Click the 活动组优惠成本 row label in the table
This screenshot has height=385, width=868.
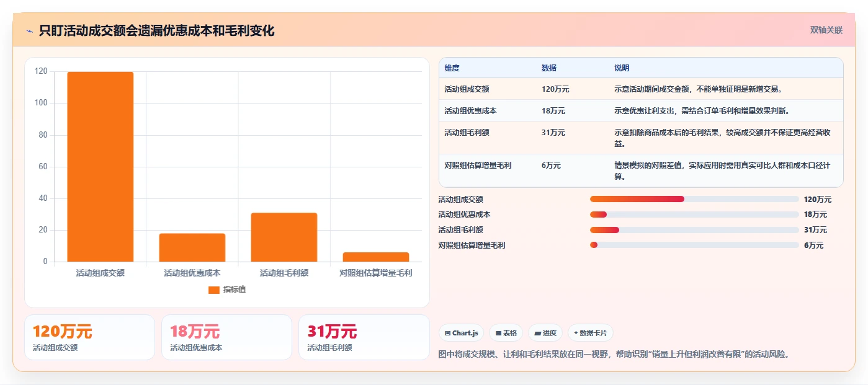[470, 111]
